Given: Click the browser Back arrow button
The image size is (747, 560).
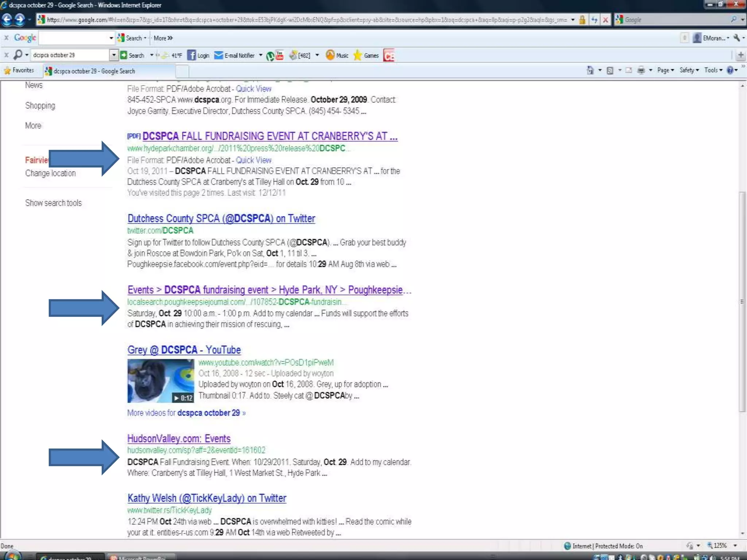Looking at the screenshot, I should pyautogui.click(x=7, y=19).
